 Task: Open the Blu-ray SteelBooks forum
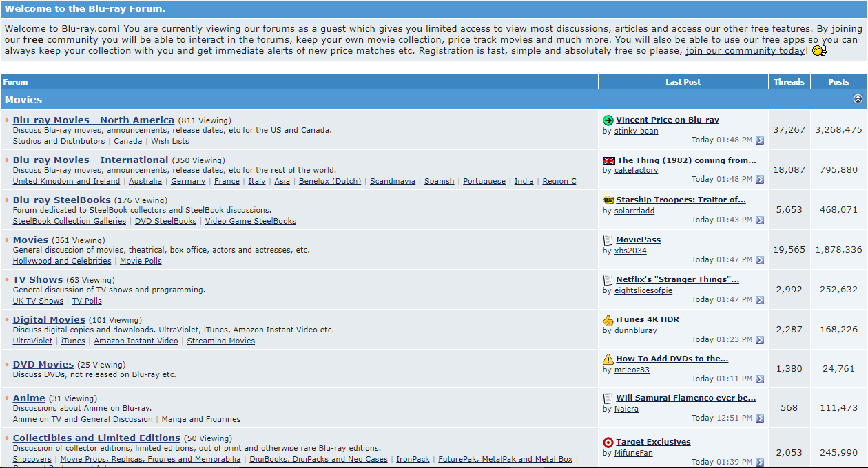[x=62, y=200]
